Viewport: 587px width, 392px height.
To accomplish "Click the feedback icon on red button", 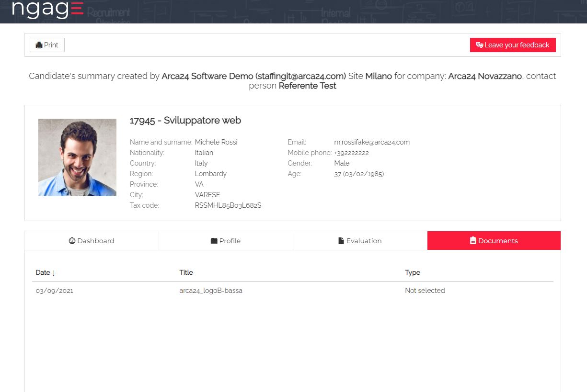I will click(x=479, y=45).
